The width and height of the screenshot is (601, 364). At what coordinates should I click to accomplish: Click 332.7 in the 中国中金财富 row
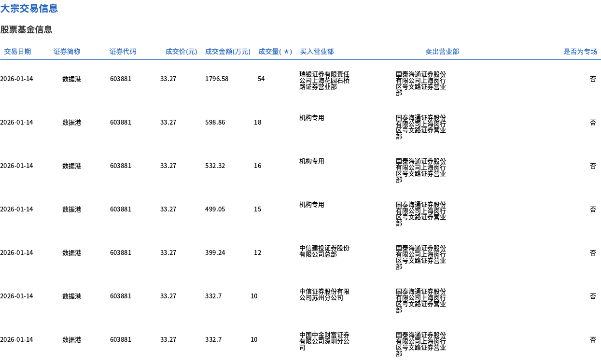click(x=213, y=339)
